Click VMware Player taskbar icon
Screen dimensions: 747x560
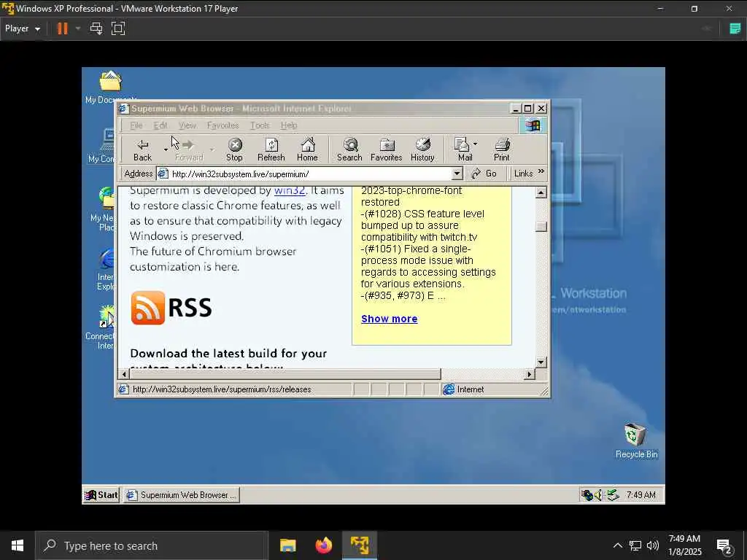360,545
